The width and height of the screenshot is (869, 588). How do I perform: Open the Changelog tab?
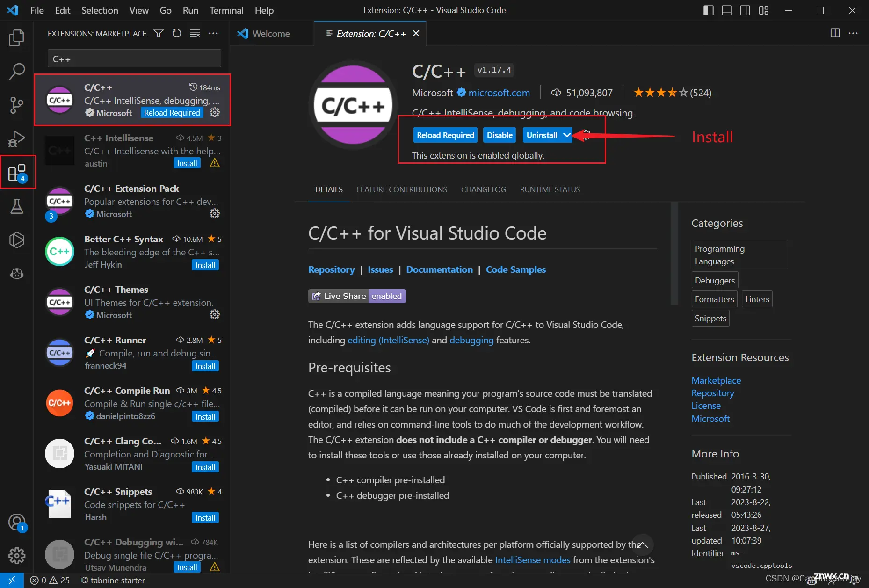483,189
